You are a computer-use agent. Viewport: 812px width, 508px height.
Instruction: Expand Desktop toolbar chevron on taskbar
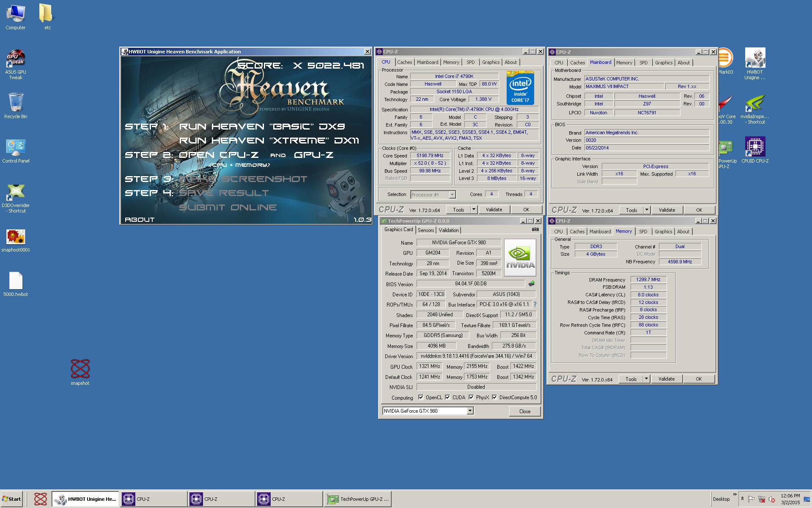[735, 494]
